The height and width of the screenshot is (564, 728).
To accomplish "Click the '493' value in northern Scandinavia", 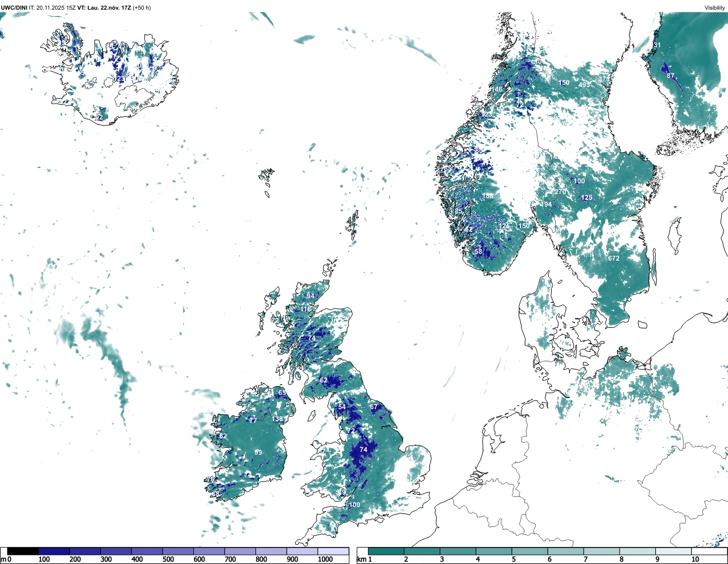I will click(x=584, y=85).
